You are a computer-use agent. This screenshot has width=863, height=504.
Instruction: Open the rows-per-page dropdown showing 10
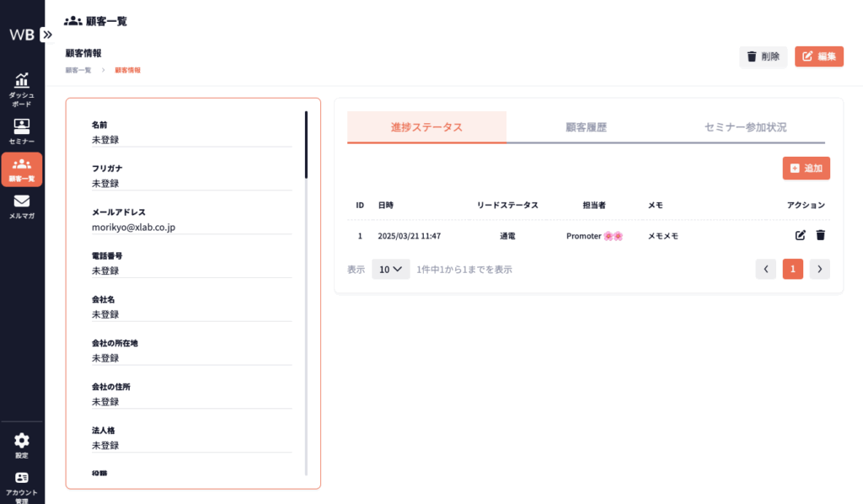click(x=390, y=270)
